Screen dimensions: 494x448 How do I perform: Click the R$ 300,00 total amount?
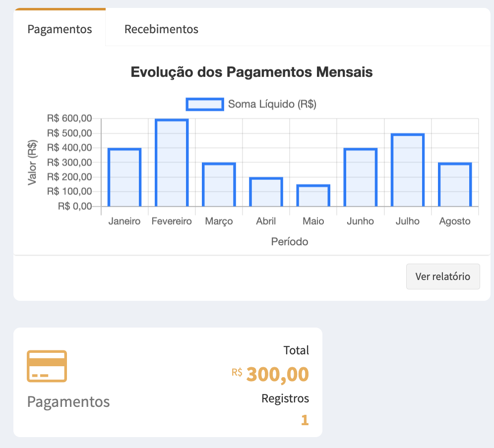pyautogui.click(x=277, y=374)
